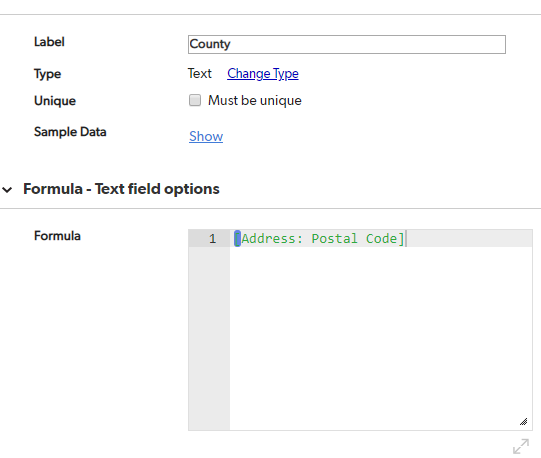Click the formula editor resize grip icon

(x=523, y=421)
